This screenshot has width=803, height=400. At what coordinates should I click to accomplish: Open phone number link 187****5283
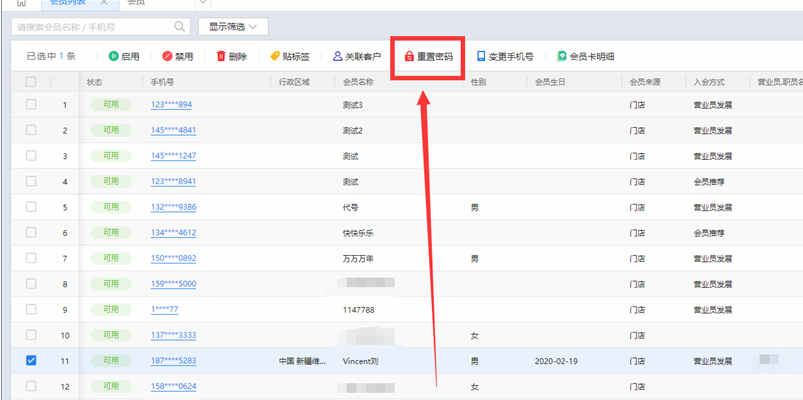coord(173,360)
